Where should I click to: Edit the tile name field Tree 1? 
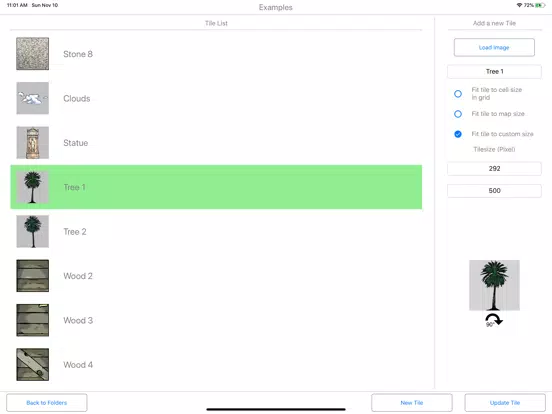point(494,71)
